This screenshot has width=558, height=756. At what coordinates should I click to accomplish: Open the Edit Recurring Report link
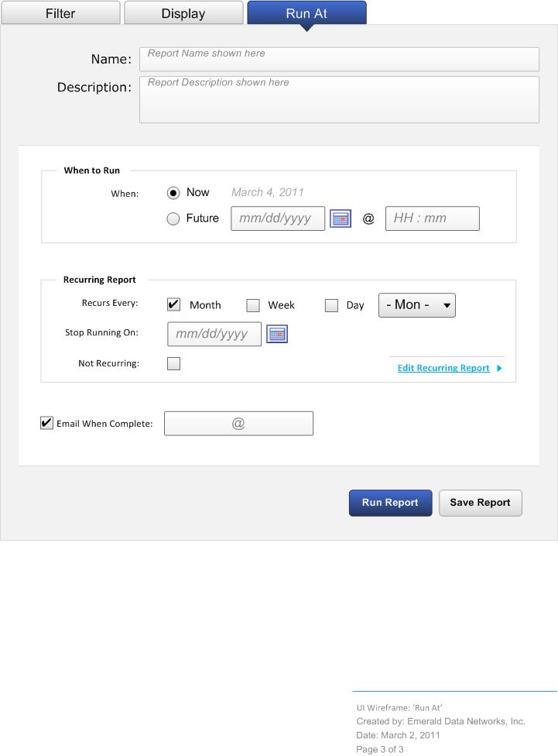point(443,368)
